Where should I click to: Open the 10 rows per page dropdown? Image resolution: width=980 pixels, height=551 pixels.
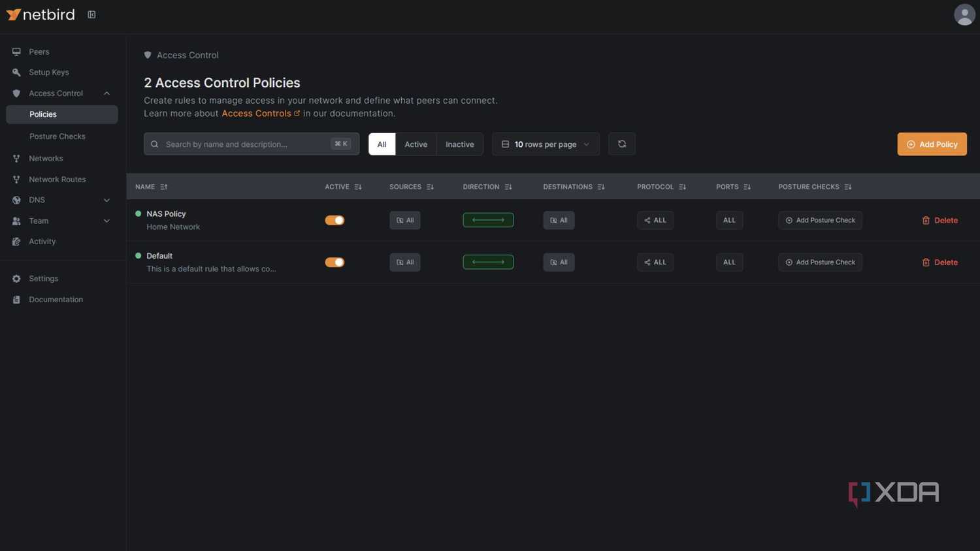[x=546, y=144]
